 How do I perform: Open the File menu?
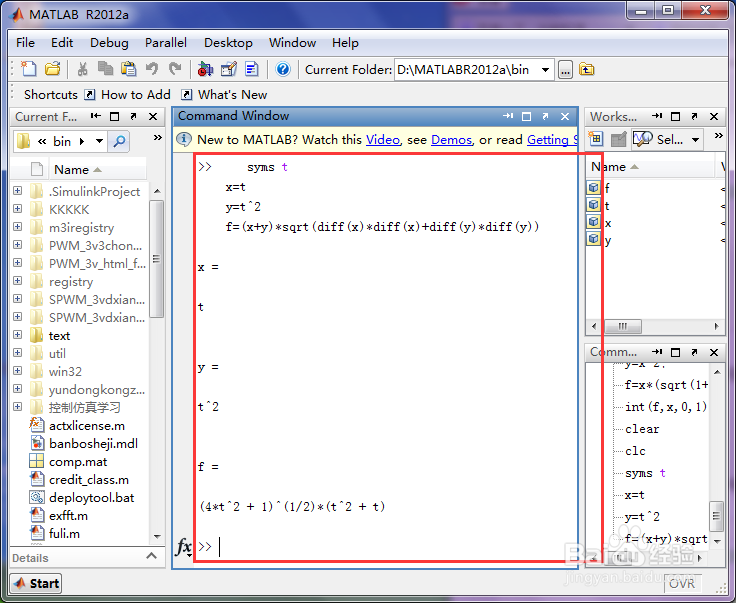pyautogui.click(x=25, y=43)
